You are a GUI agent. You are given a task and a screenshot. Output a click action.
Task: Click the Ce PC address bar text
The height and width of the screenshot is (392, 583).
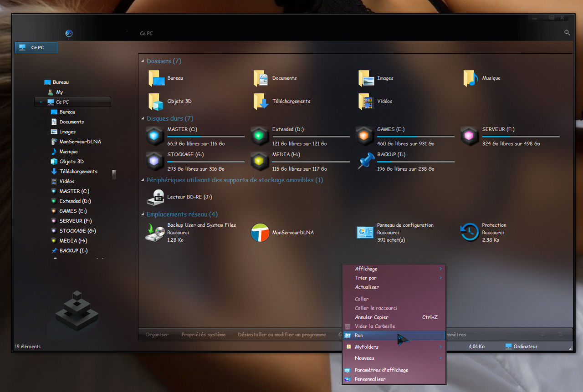click(146, 34)
